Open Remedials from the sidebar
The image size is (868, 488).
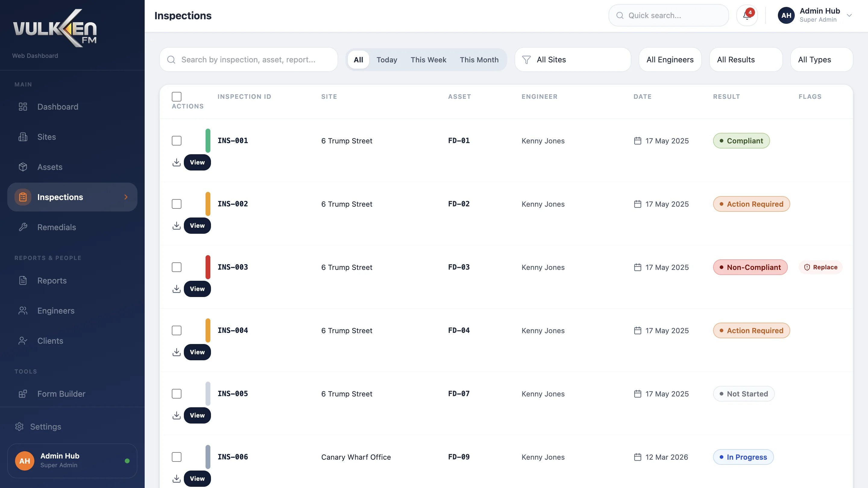coord(56,227)
